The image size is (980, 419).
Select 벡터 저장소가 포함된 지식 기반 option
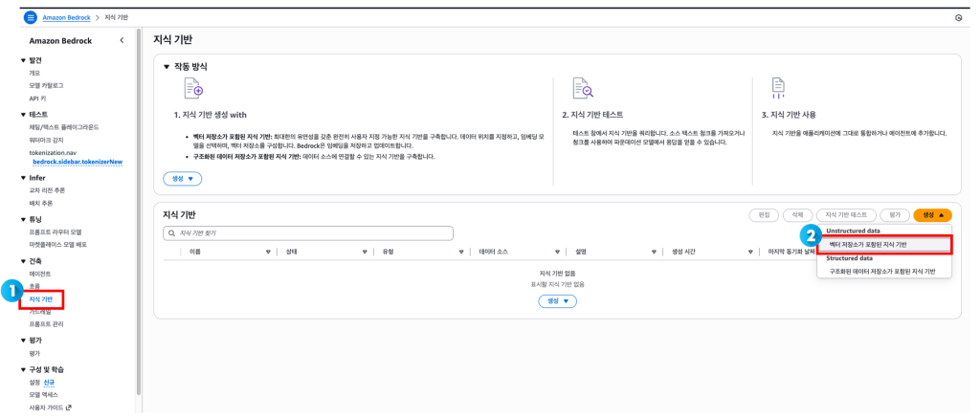881,245
